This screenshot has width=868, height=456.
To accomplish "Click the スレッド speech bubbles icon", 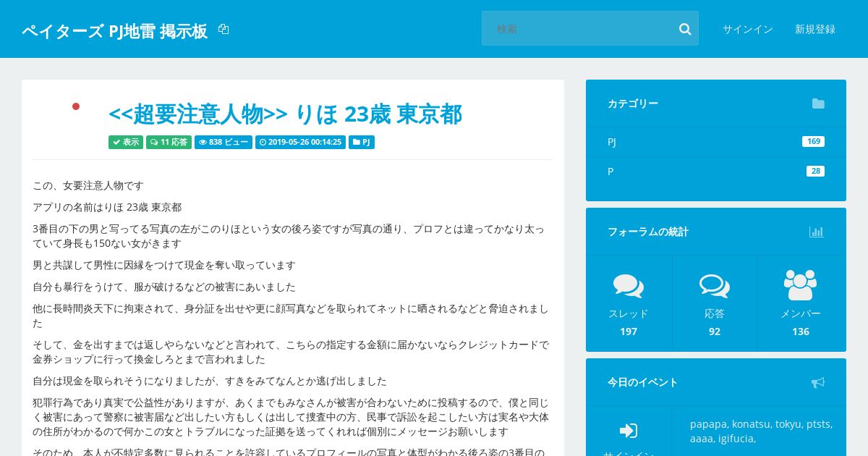I will (x=629, y=285).
